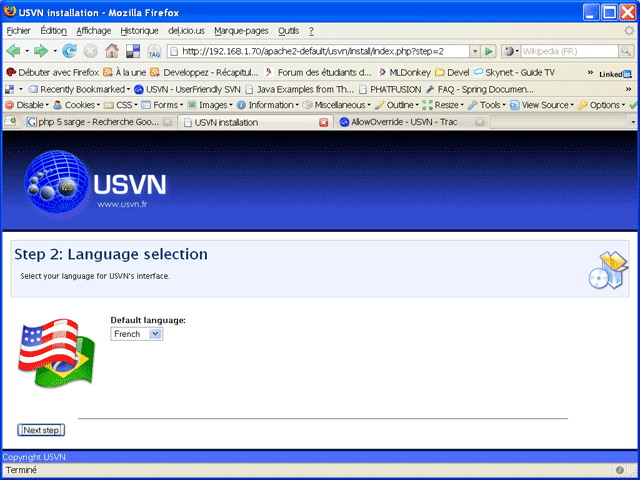Click the URL address bar field

tap(320, 51)
